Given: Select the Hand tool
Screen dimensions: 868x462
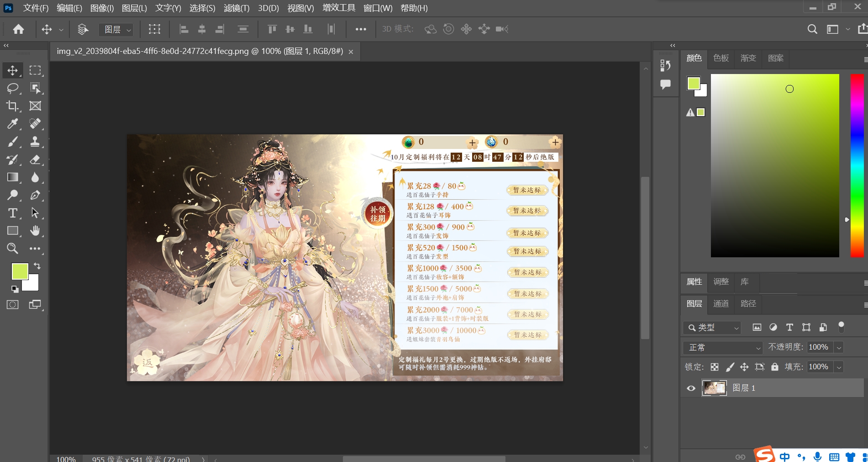Looking at the screenshot, I should point(35,231).
